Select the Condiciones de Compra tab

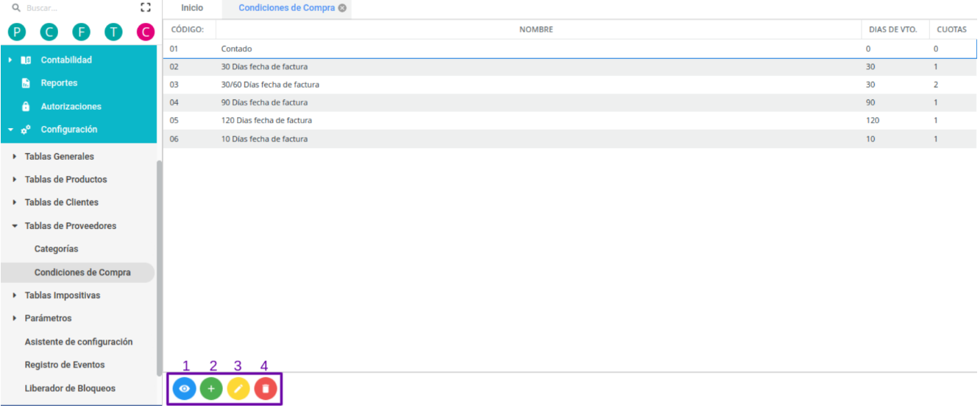point(287,8)
